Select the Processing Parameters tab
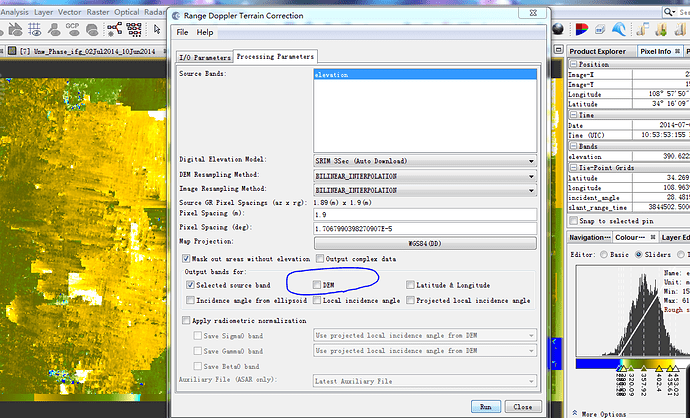The height and width of the screenshot is (418, 690). pyautogui.click(x=275, y=56)
